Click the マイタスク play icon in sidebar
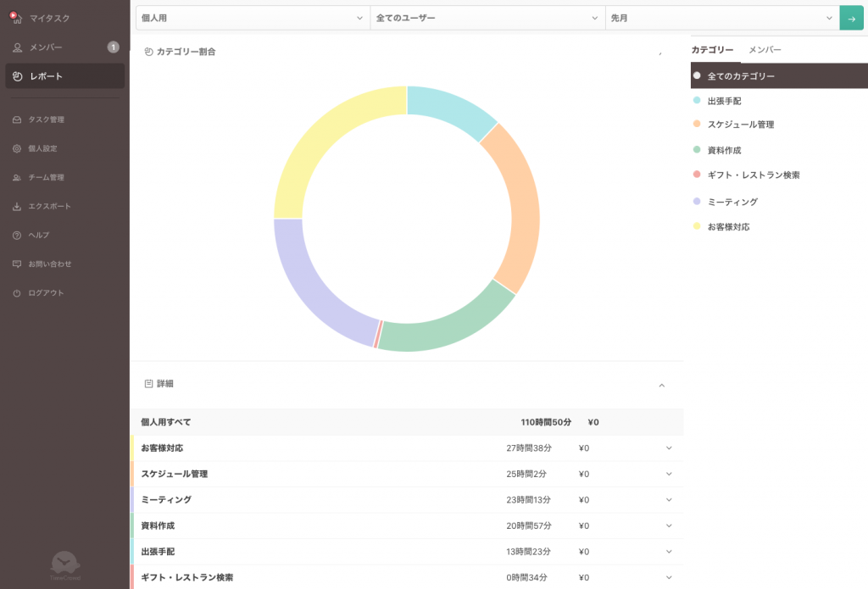The height and width of the screenshot is (589, 868). [14, 17]
